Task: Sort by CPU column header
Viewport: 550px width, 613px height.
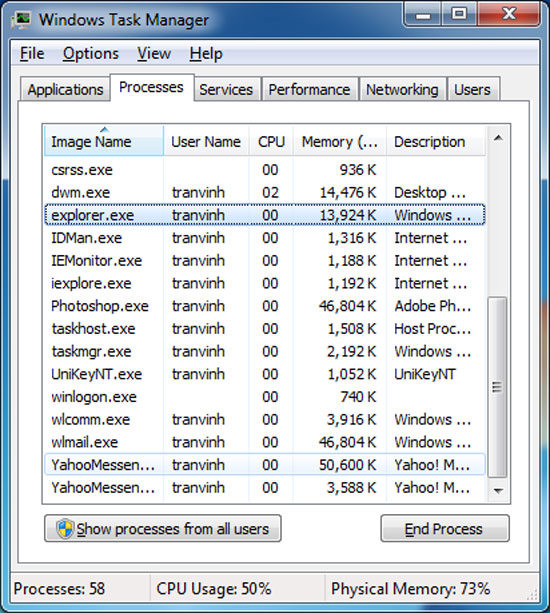Action: tap(271, 141)
